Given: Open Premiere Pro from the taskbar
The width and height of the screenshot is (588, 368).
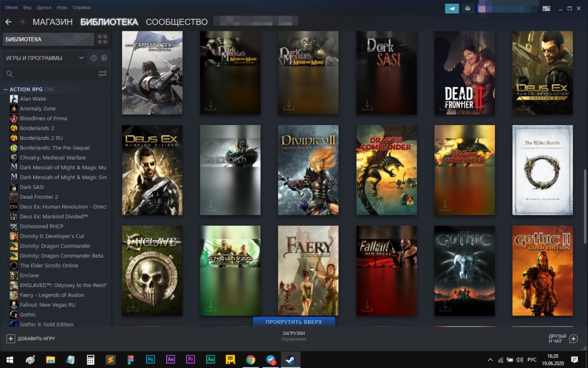Looking at the screenshot, I should tap(191, 360).
